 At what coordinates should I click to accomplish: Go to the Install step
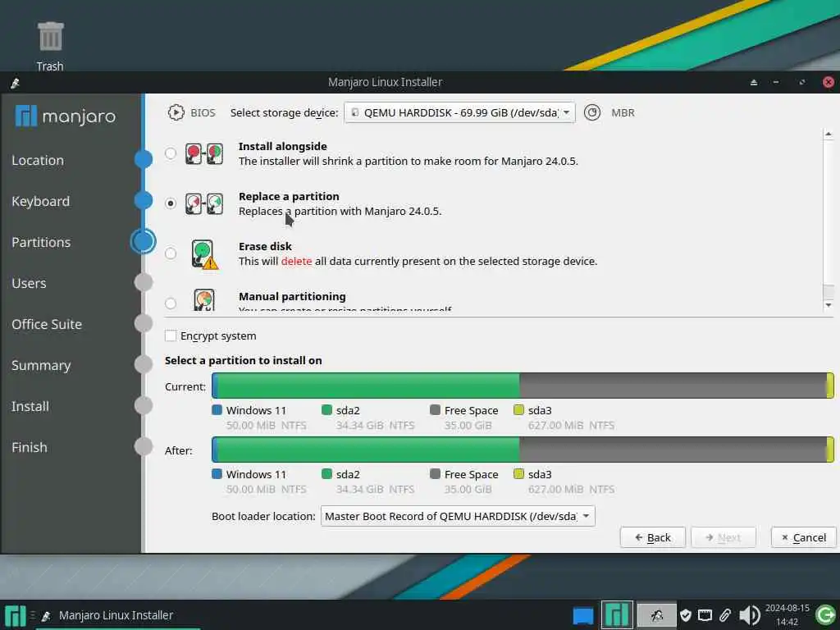point(30,407)
